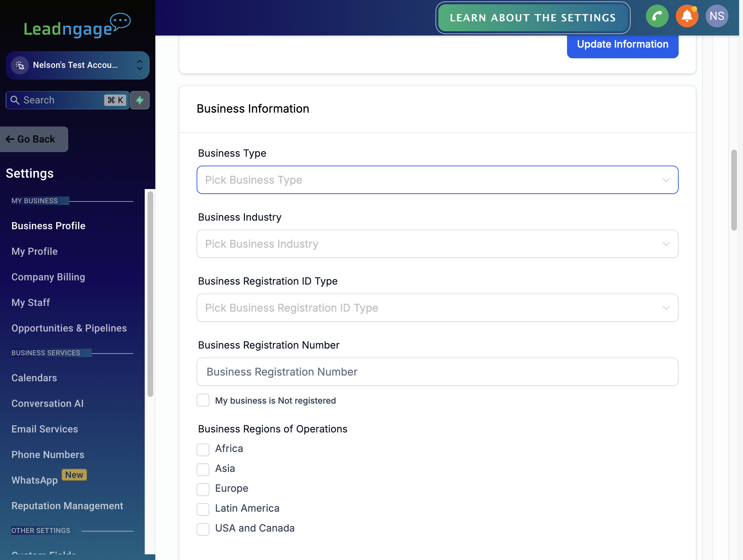Image resolution: width=743 pixels, height=560 pixels.
Task: Open the NS user avatar menu
Action: click(x=717, y=16)
